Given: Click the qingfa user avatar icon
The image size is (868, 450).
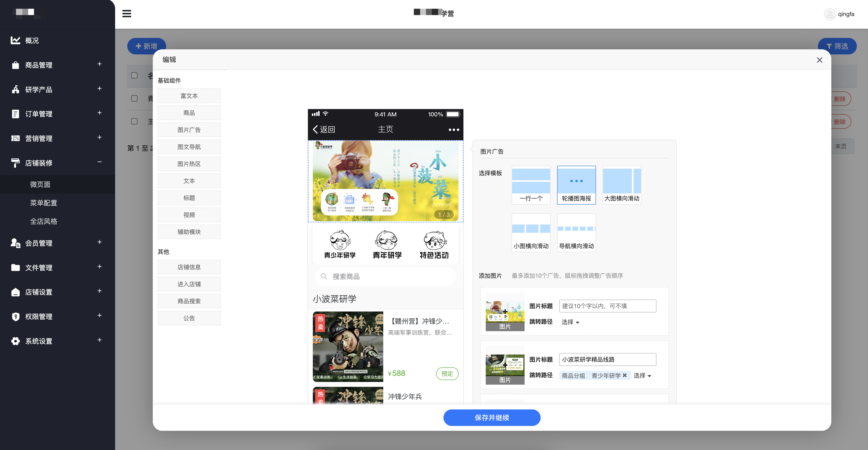Looking at the screenshot, I should pos(830,14).
